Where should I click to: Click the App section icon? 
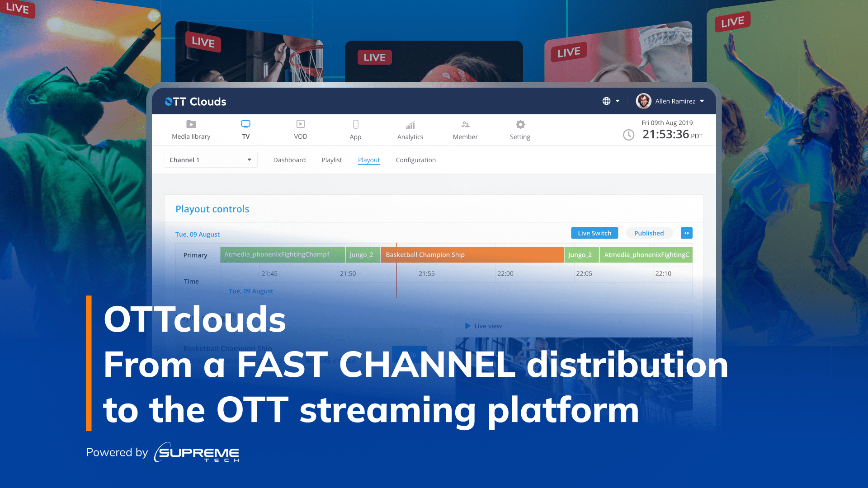(x=355, y=129)
